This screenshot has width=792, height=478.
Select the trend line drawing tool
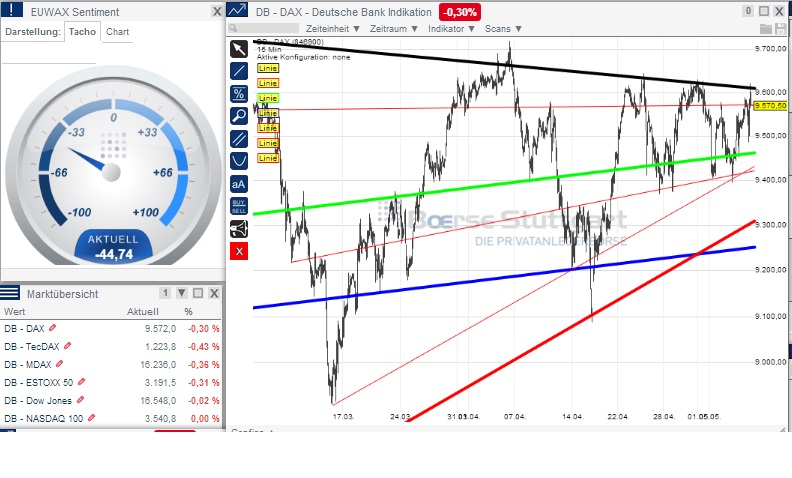(239, 71)
